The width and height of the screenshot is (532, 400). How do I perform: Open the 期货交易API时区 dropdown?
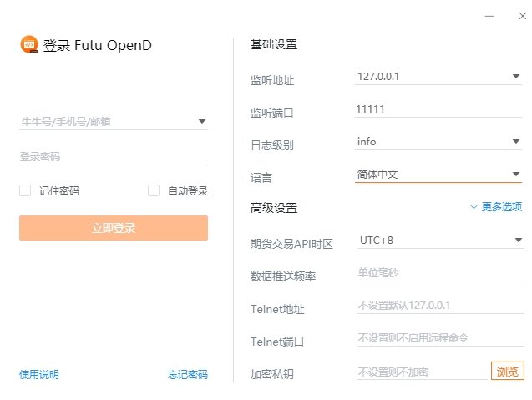point(518,241)
